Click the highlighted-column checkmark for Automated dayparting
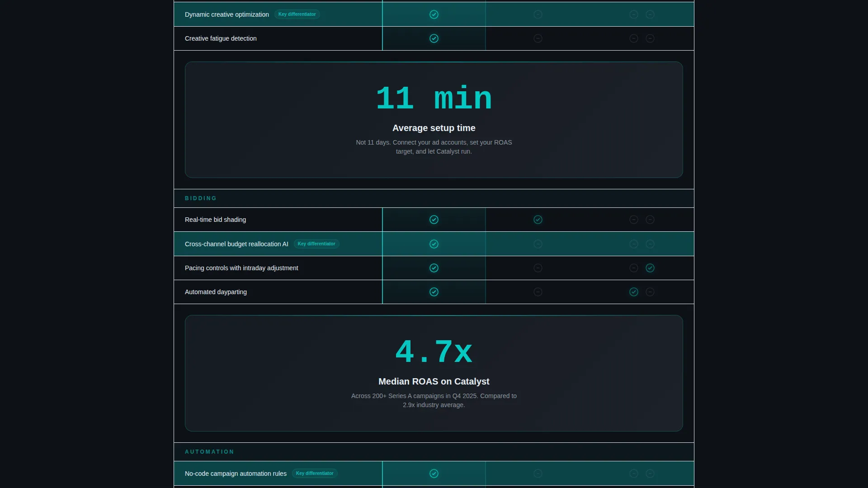Viewport: 868px width, 488px height. tap(434, 292)
